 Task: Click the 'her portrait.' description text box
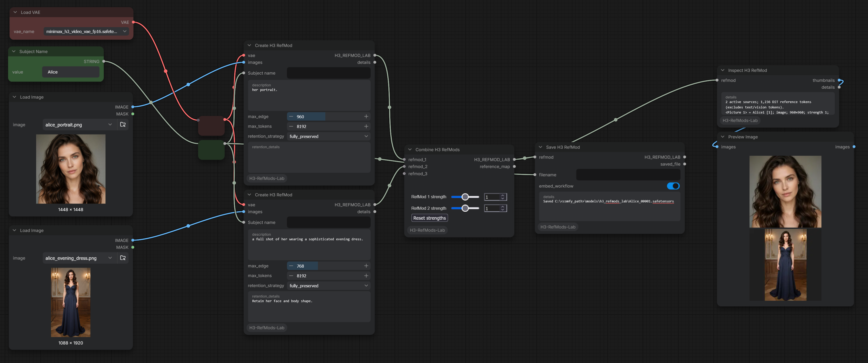(309, 95)
